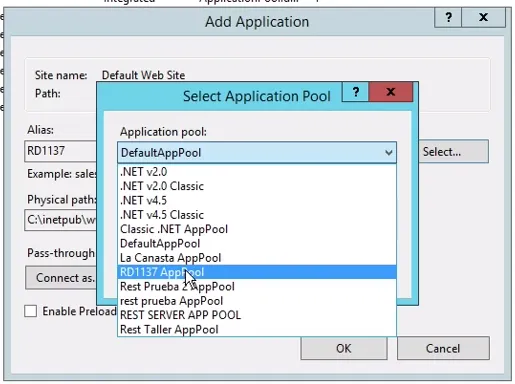
Task: Open the Application pool combo box
Action: coord(257,153)
